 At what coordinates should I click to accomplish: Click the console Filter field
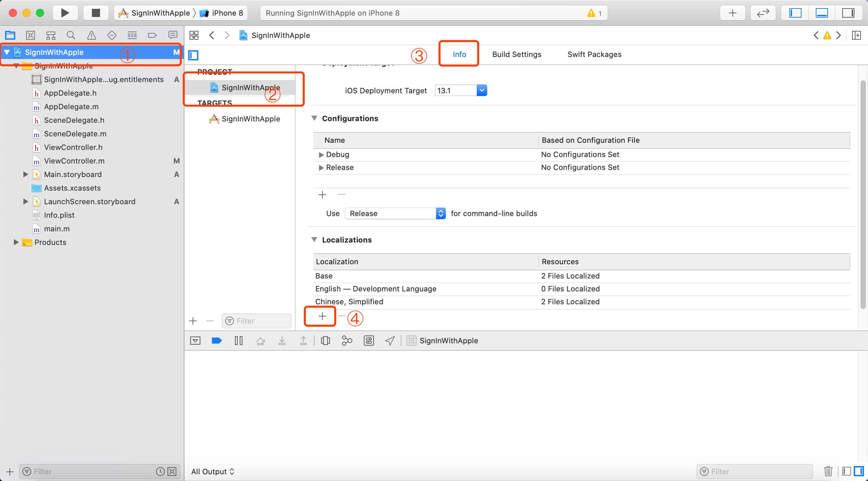click(x=754, y=472)
